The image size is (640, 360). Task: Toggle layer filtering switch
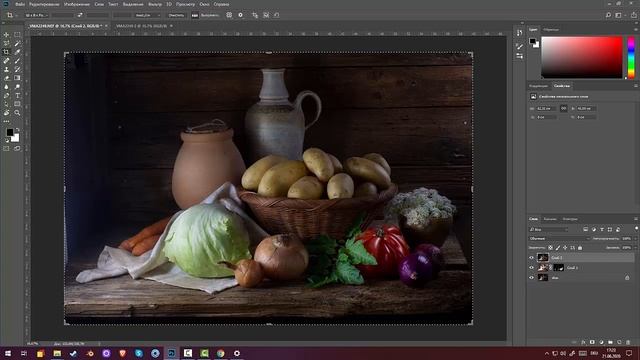pyautogui.click(x=636, y=229)
